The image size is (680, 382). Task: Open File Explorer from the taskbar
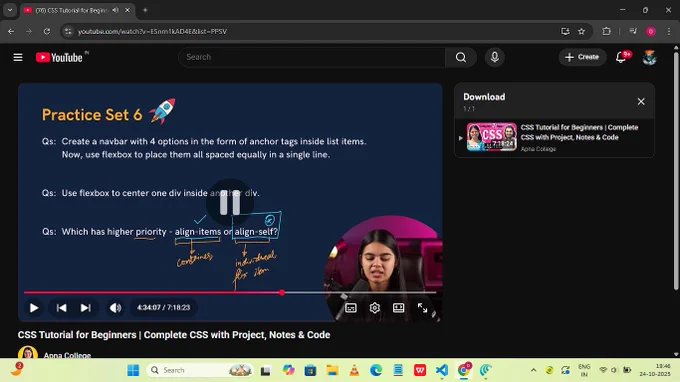[x=332, y=370]
